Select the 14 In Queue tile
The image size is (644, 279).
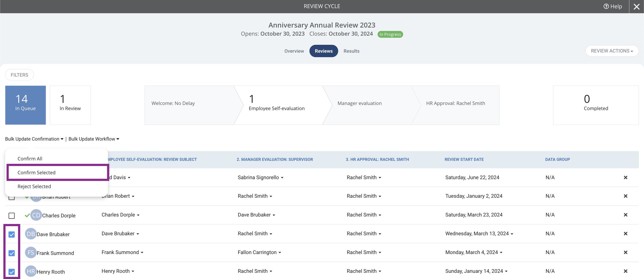[26, 105]
